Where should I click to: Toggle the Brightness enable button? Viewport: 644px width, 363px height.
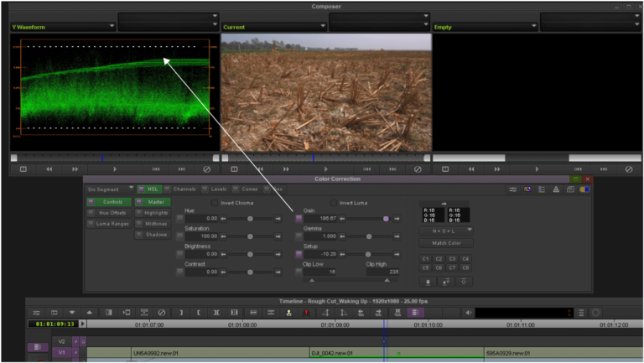coord(180,254)
